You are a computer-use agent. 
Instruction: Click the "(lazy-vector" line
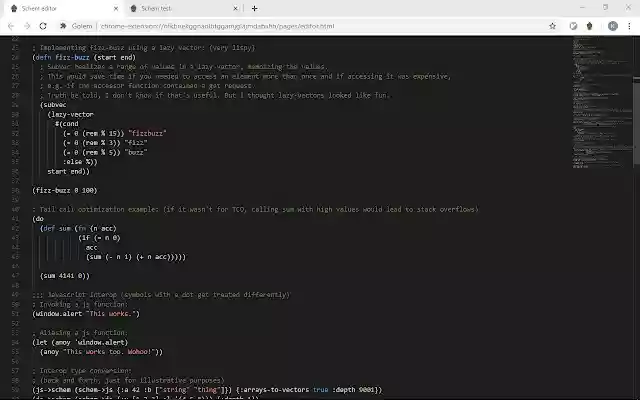click(71, 115)
